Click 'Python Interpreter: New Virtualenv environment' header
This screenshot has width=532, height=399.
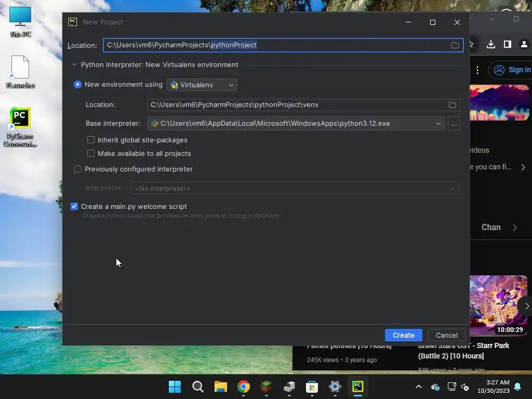click(x=159, y=64)
